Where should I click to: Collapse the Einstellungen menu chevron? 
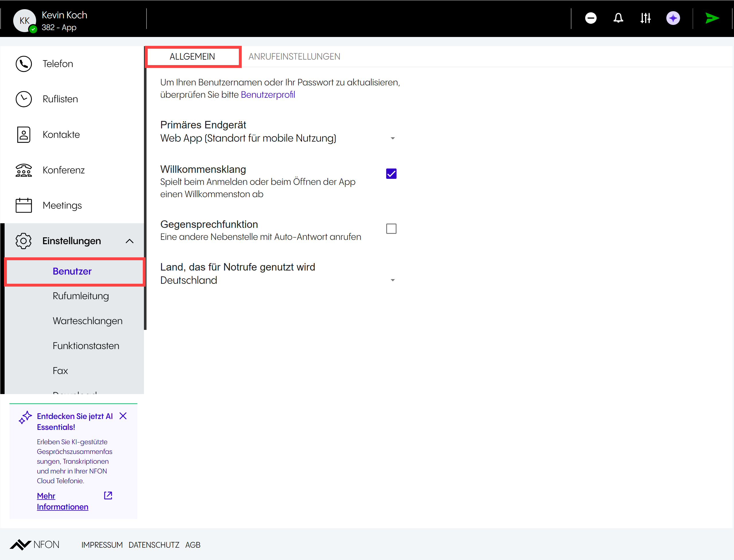[129, 241]
